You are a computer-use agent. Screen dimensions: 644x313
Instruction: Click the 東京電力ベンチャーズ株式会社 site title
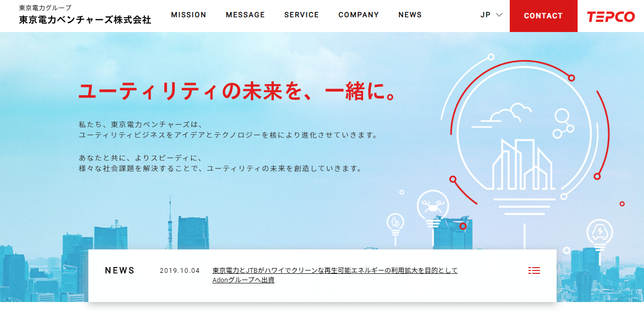coord(85,20)
